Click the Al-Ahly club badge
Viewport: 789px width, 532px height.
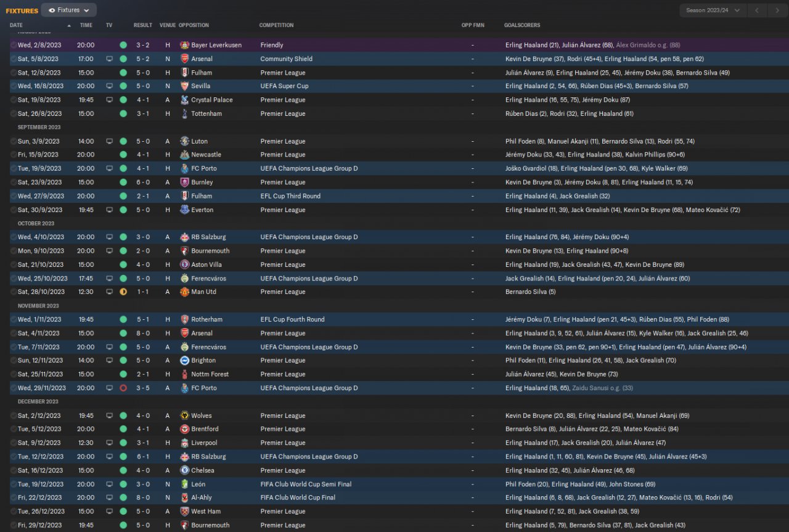coord(184,497)
